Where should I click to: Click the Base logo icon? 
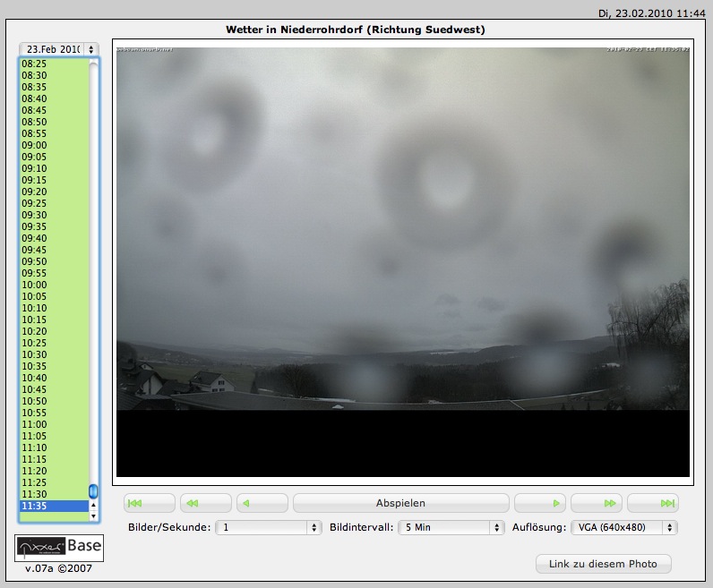pyautogui.click(x=59, y=547)
